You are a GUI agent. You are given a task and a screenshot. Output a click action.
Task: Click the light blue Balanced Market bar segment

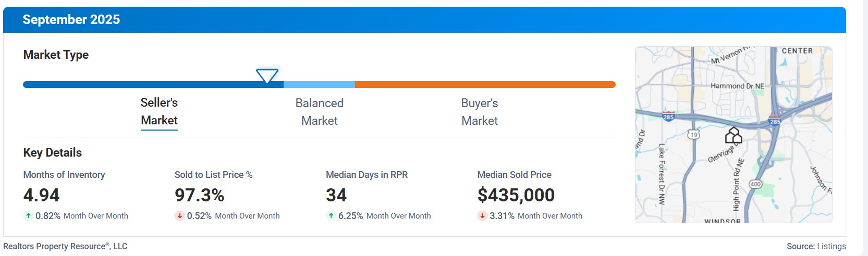click(x=319, y=84)
